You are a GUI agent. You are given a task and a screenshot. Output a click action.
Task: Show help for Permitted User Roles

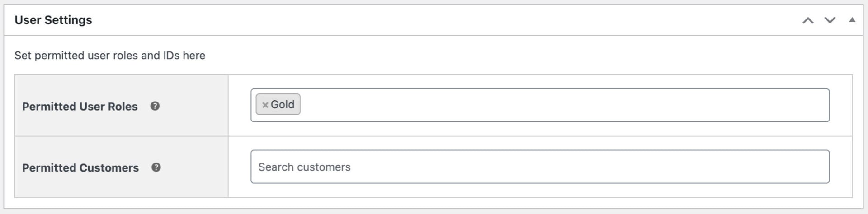[155, 106]
